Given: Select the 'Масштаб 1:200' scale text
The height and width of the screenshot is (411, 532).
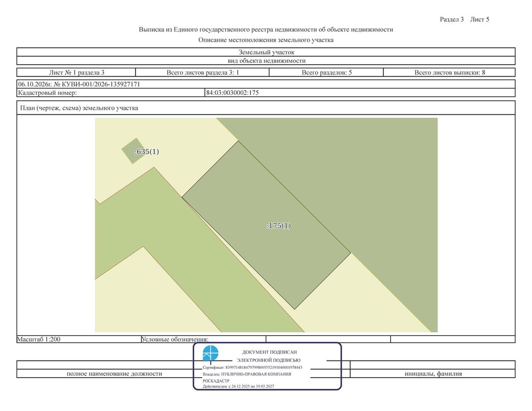Looking at the screenshot, I should pyautogui.click(x=39, y=339).
